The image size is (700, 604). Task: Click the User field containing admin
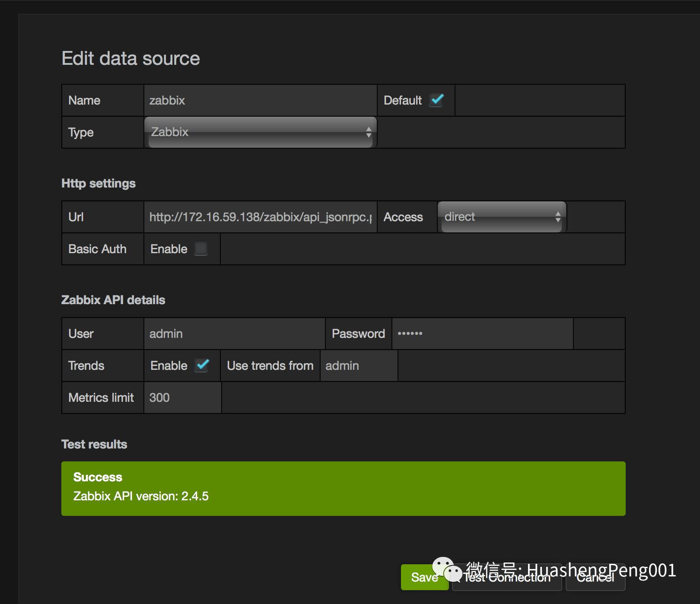pos(235,334)
